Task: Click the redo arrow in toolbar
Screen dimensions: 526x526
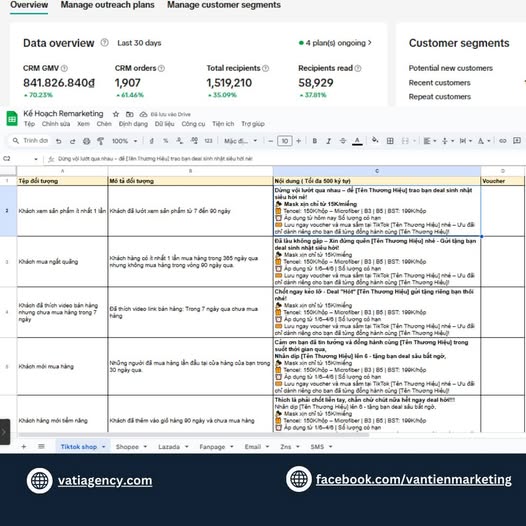Action: 72,141
